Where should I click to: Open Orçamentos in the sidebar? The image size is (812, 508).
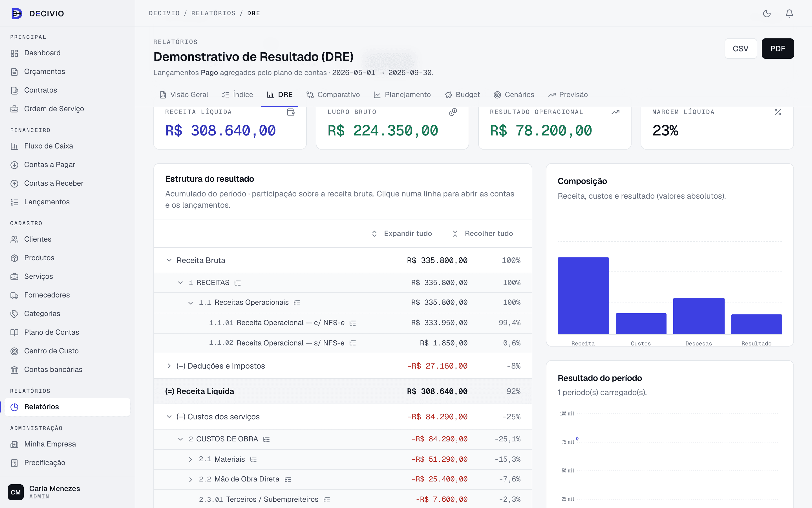[x=67, y=72]
